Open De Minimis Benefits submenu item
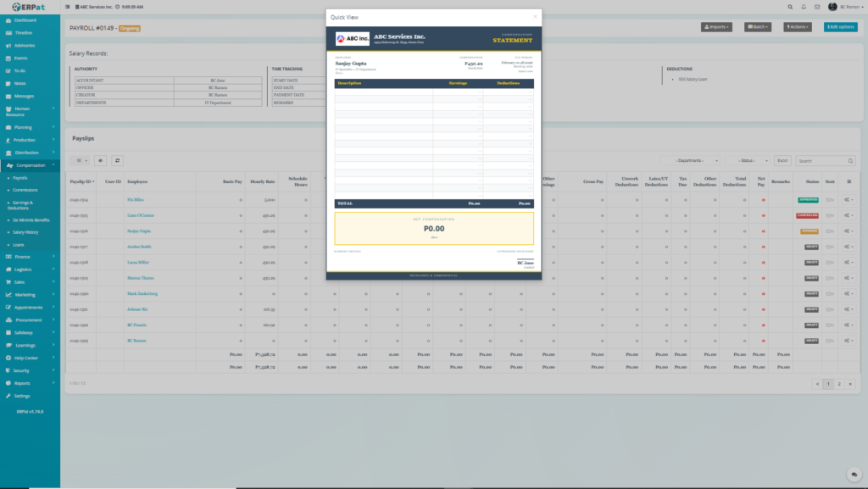The width and height of the screenshot is (868, 489). pyautogui.click(x=30, y=220)
